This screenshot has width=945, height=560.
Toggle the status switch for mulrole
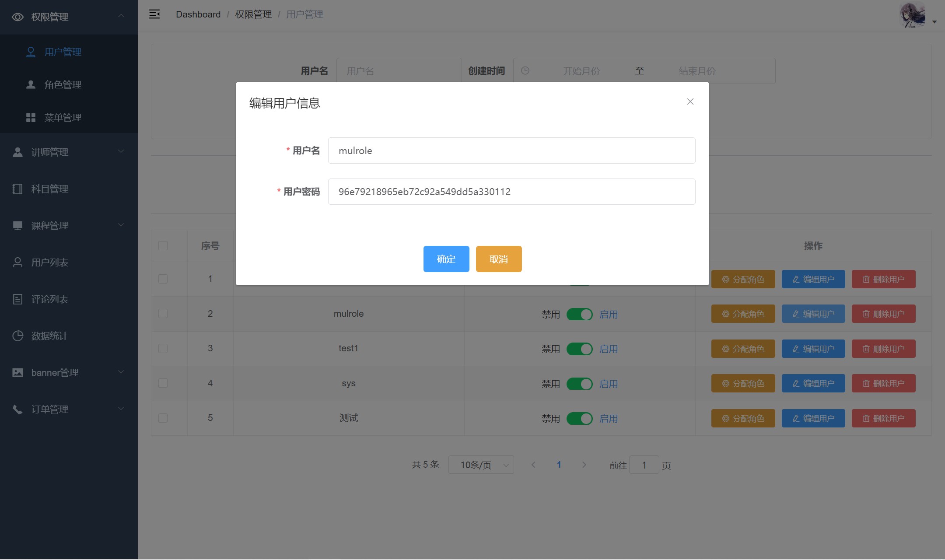click(579, 314)
